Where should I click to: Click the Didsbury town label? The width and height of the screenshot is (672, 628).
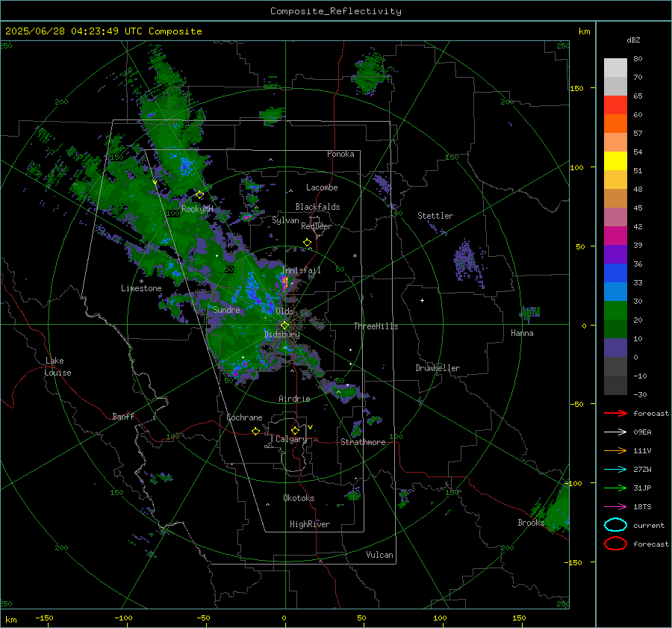282,335
